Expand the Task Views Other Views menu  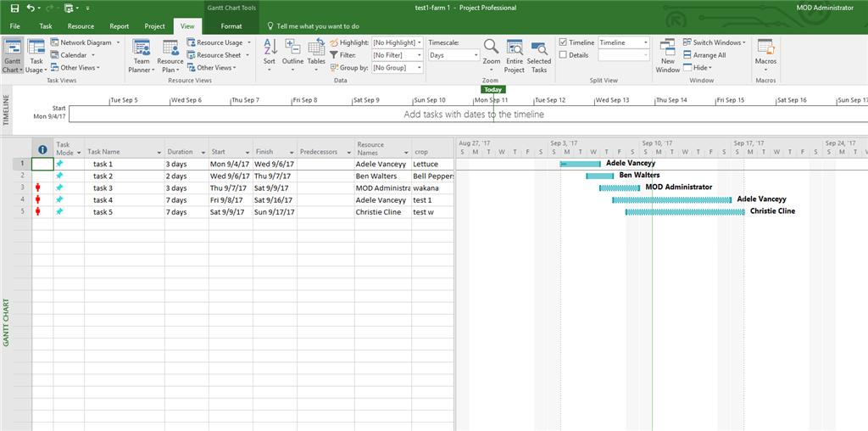75,68
